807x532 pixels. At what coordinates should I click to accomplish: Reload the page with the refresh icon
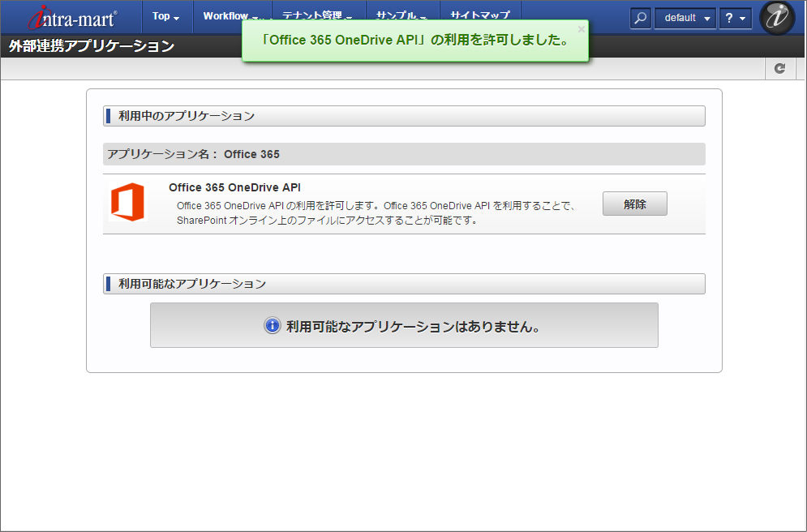(x=779, y=68)
